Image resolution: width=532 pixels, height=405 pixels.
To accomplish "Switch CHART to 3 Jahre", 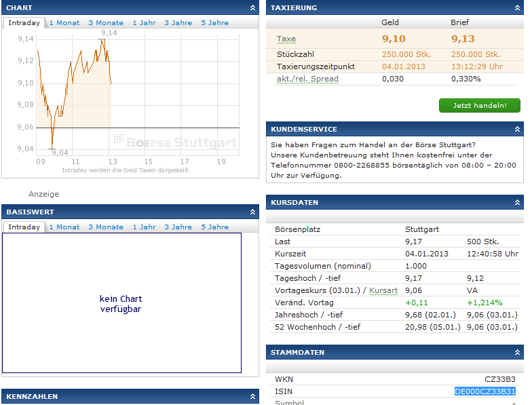I will click(178, 23).
